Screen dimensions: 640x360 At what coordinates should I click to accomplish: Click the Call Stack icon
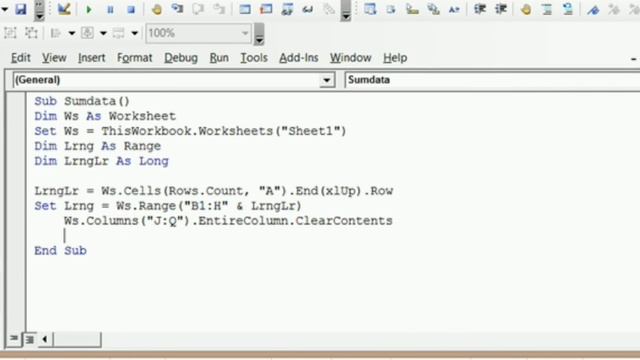click(329, 9)
